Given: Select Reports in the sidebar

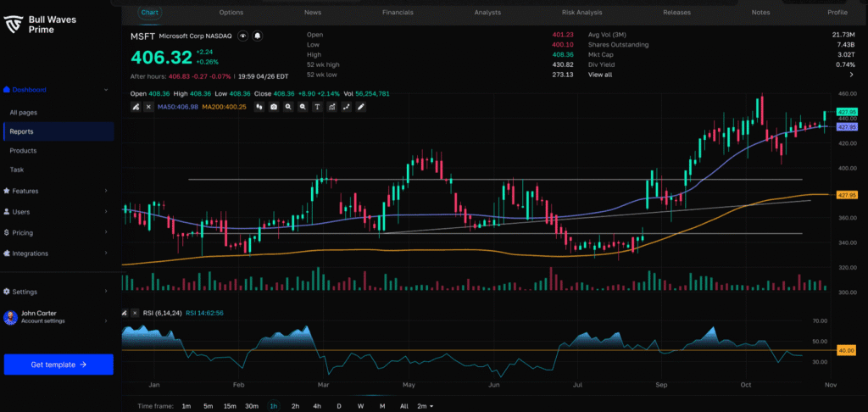Looking at the screenshot, I should 58,131.
